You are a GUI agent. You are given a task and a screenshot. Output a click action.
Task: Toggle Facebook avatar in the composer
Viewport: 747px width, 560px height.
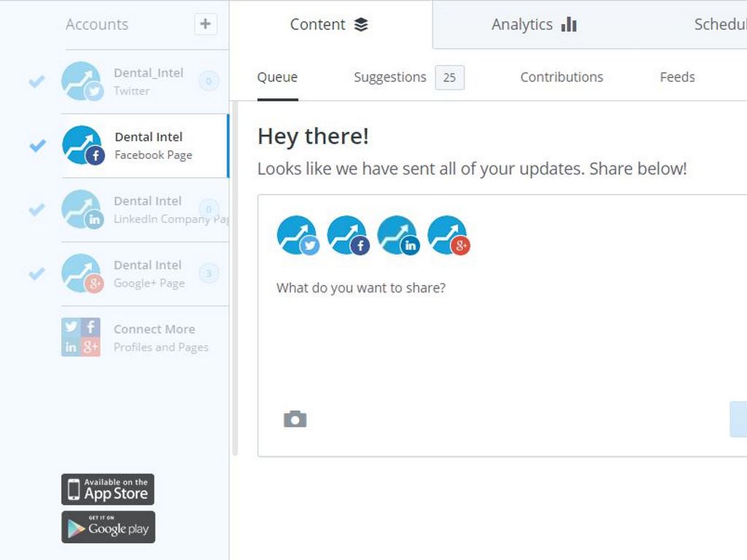pyautogui.click(x=348, y=235)
